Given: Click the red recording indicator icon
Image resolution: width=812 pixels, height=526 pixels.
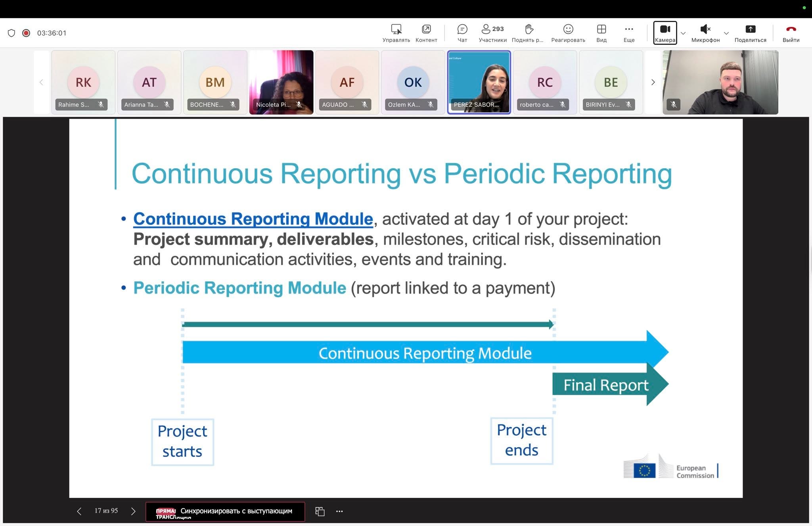Looking at the screenshot, I should click(26, 33).
